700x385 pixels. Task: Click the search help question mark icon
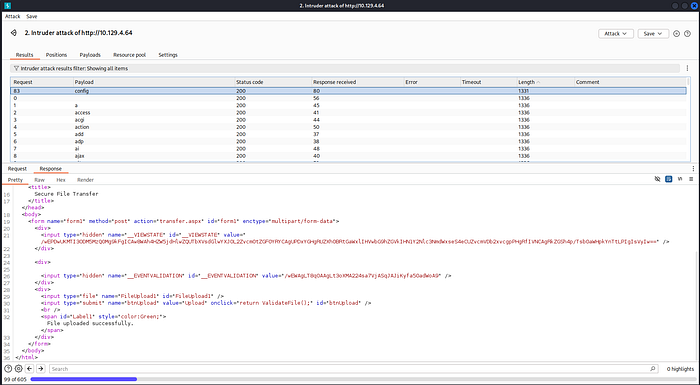(8, 368)
